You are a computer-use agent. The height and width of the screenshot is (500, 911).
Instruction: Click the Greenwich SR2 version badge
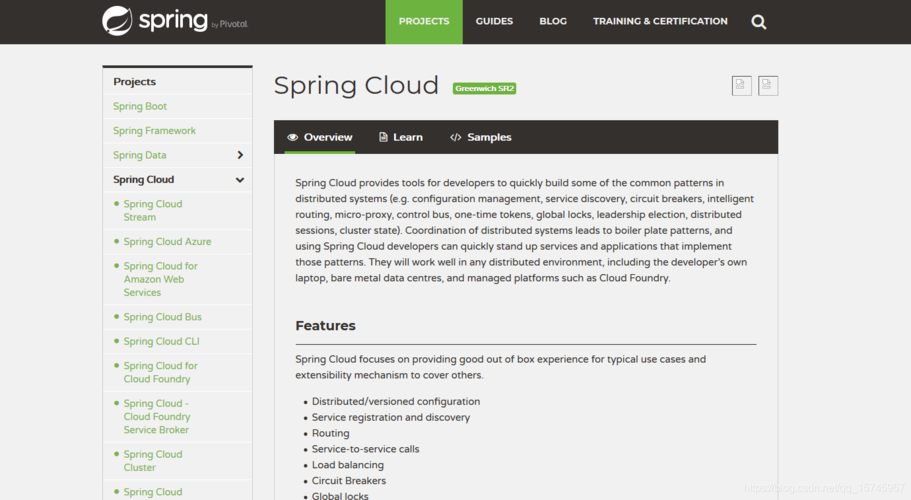[485, 88]
